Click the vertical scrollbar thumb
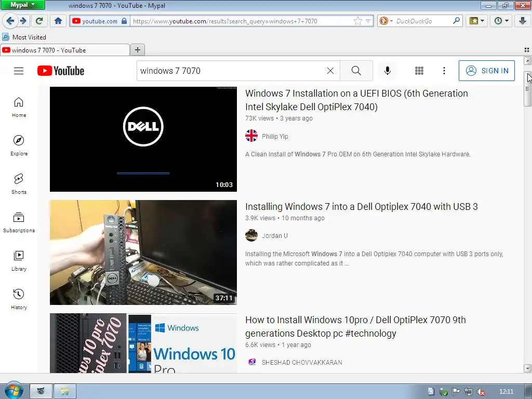Viewport: 532px width, 399px height. pyautogui.click(x=527, y=89)
